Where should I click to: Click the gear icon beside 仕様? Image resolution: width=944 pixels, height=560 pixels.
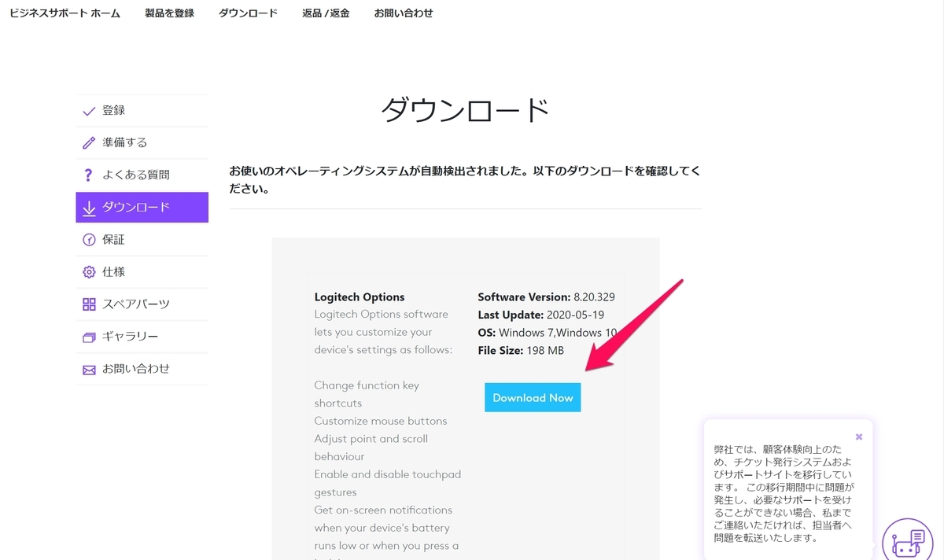click(89, 272)
